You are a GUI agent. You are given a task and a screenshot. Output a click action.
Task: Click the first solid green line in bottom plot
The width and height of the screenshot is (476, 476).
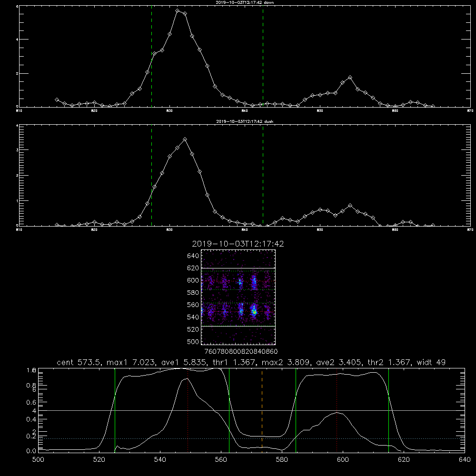click(x=115, y=410)
